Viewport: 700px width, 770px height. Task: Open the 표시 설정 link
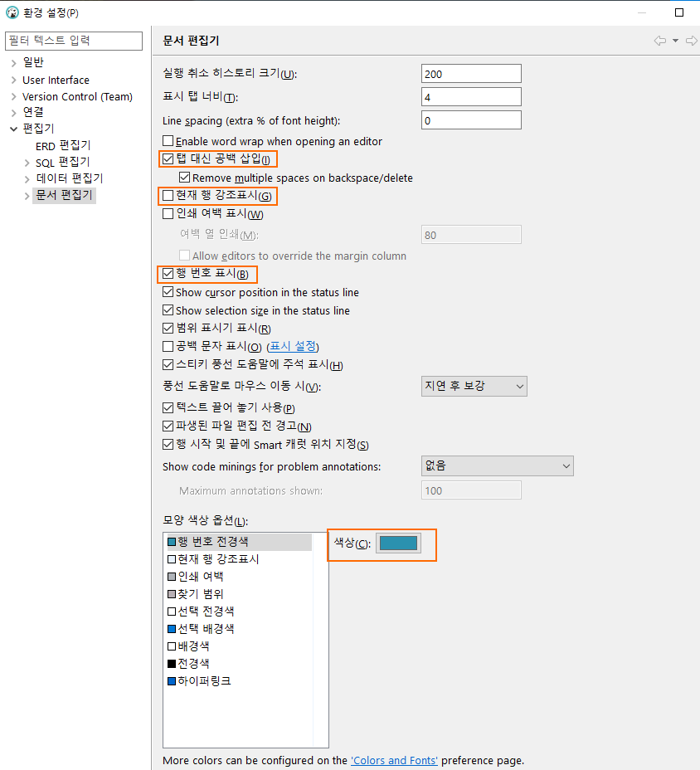293,346
